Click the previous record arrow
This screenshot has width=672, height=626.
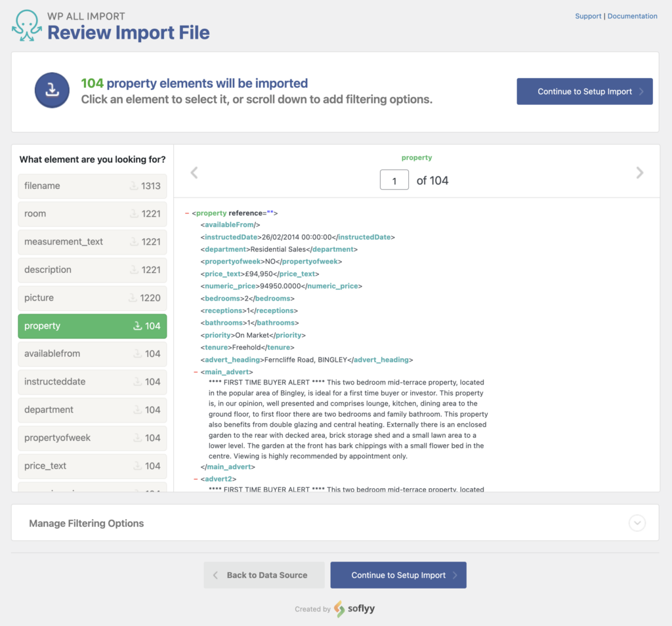pos(194,172)
